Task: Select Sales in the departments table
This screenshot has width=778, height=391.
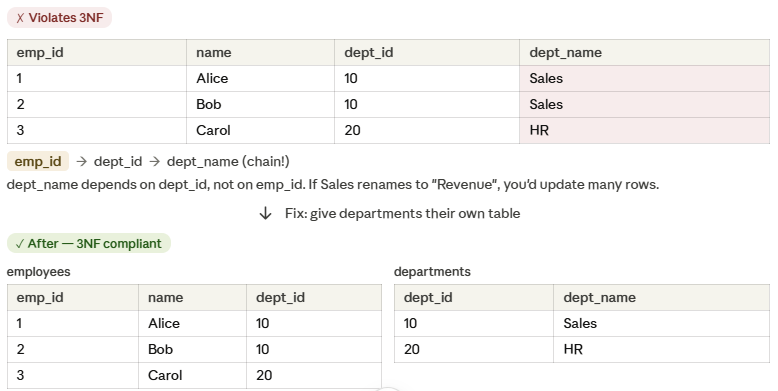Action: pyautogui.click(x=661, y=324)
